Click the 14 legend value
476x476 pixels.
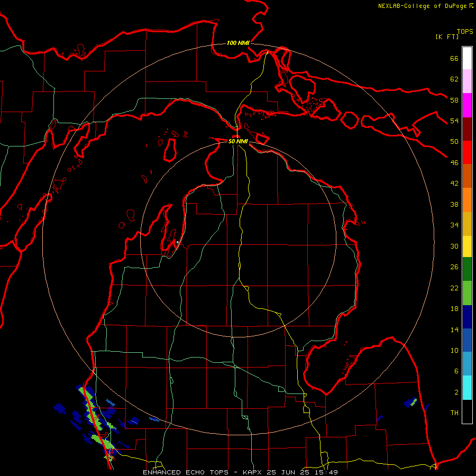tap(454, 329)
